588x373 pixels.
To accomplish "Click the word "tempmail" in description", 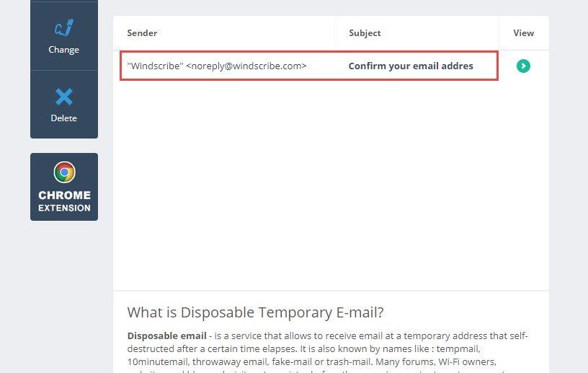I will 458,349.
